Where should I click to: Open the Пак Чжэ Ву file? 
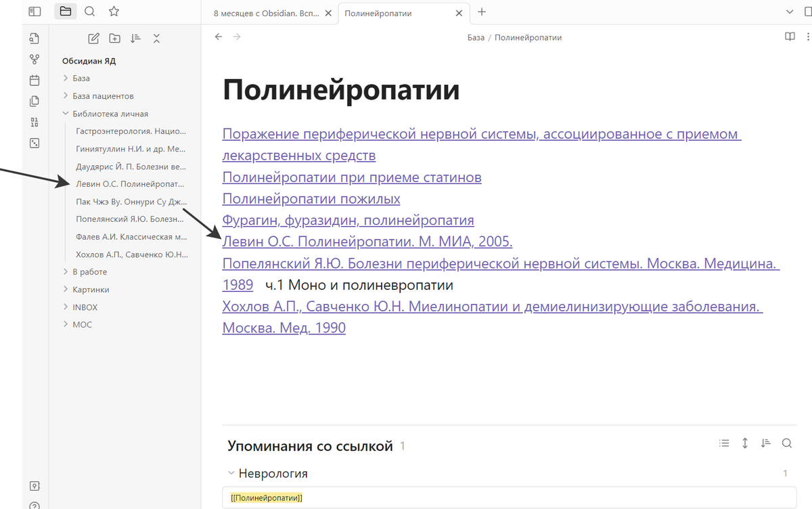pos(131,201)
